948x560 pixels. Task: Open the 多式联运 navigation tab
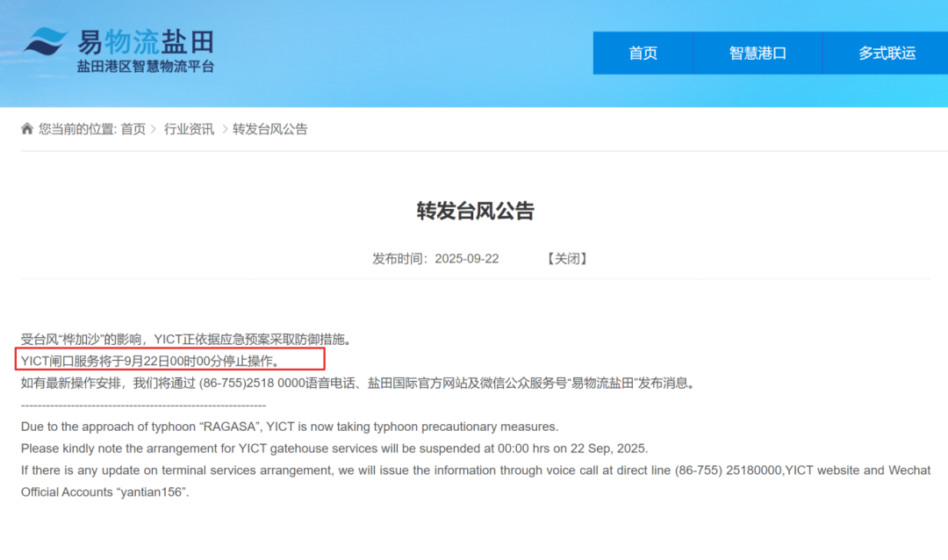[x=887, y=54]
